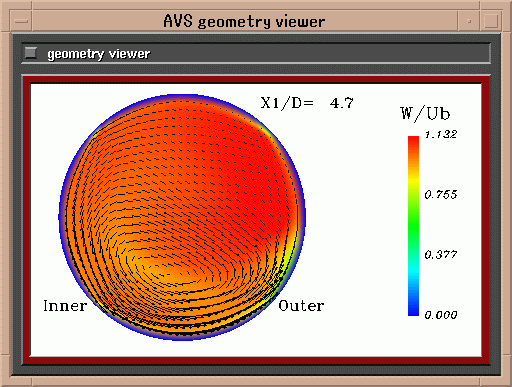This screenshot has width=512, height=387.
Task: Click the dark red viewport border
Action: tap(256, 80)
